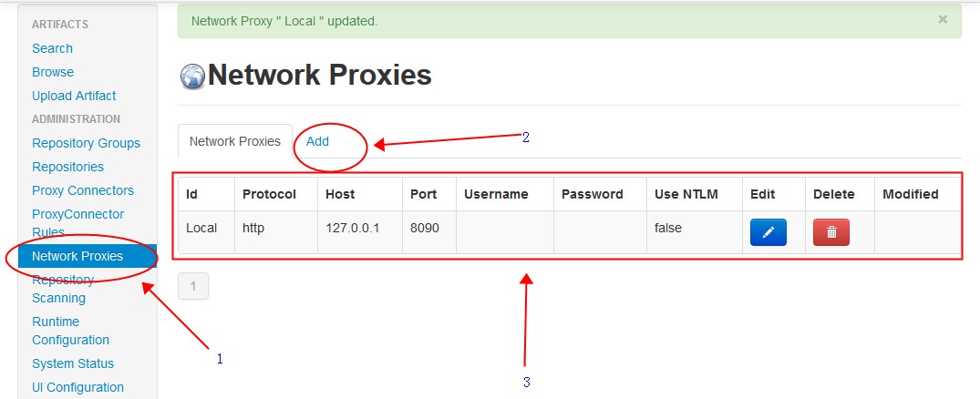Dismiss the green updated notification

tap(943, 19)
